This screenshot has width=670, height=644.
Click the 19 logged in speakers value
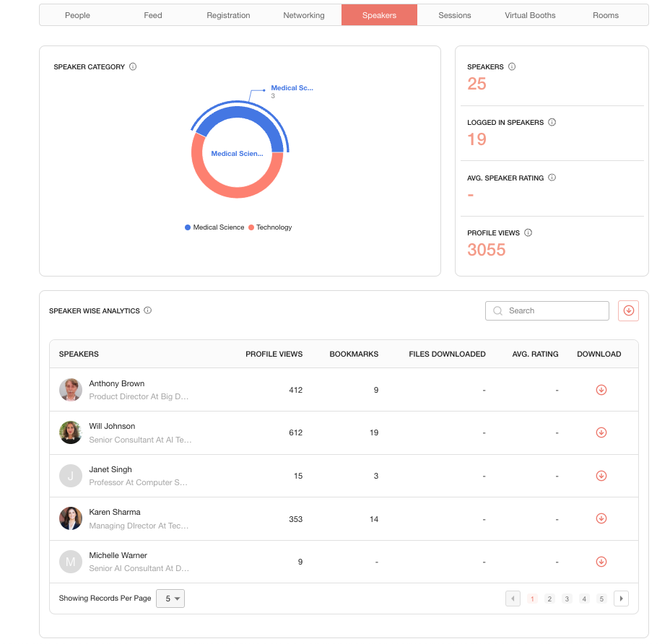[477, 139]
